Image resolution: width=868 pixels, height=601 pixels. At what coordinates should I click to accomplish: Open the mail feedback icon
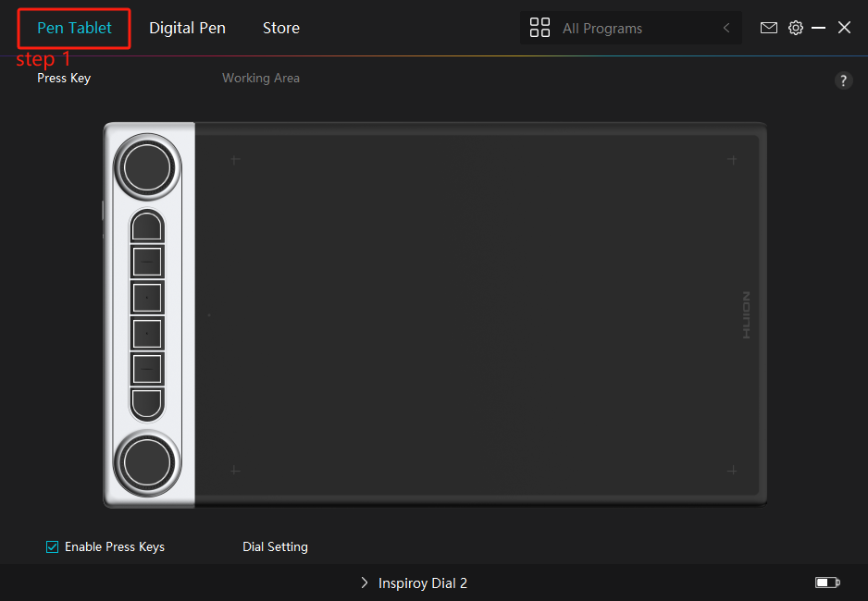768,28
